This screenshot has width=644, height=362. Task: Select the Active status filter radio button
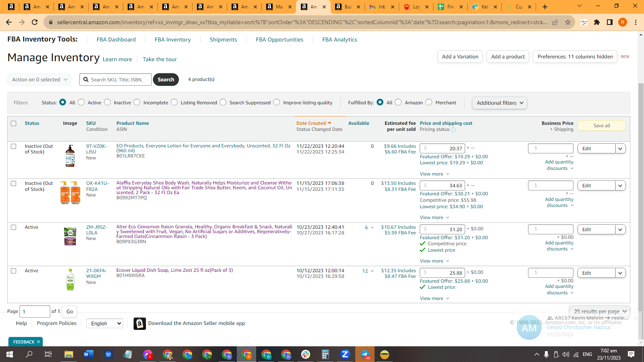click(81, 102)
